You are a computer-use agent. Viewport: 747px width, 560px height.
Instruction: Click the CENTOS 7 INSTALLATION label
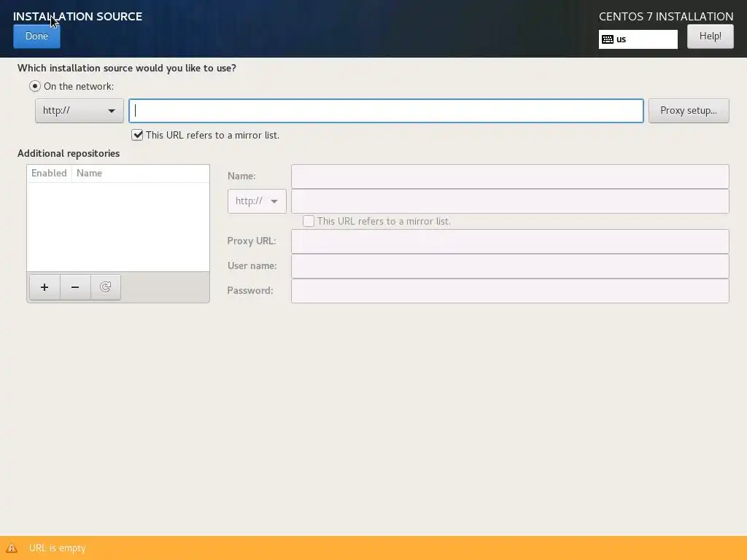(666, 16)
